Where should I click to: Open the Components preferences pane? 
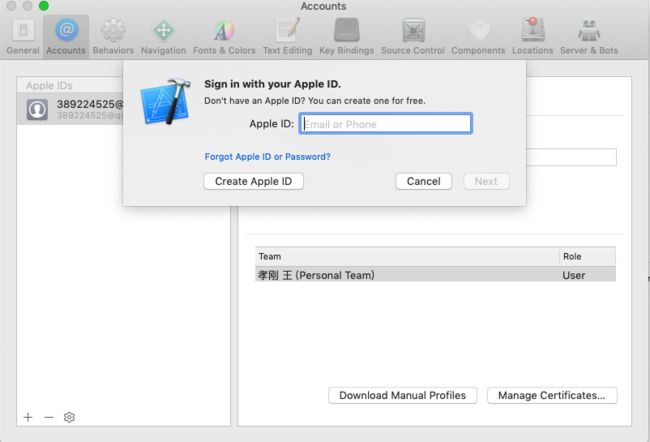(478, 37)
